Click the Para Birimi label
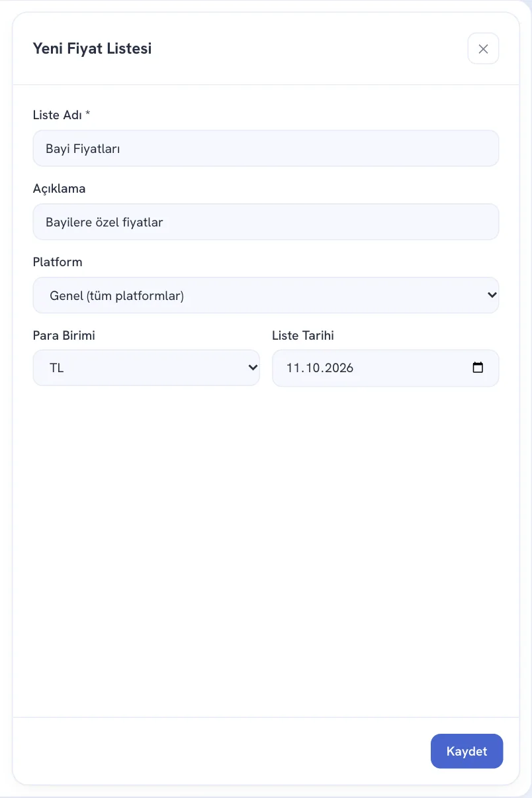This screenshot has height=798, width=532. pyautogui.click(x=64, y=335)
